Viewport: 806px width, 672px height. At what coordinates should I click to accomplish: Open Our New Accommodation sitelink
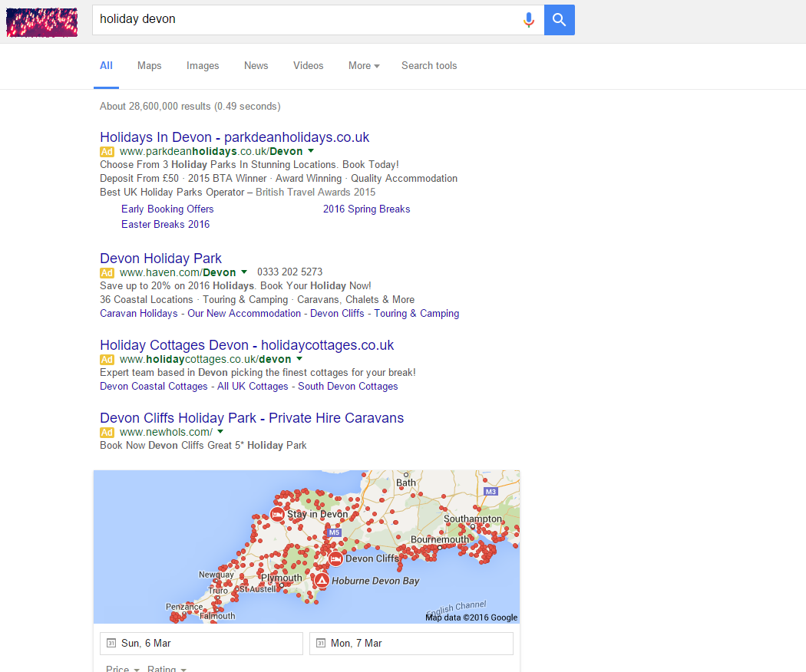[244, 314]
